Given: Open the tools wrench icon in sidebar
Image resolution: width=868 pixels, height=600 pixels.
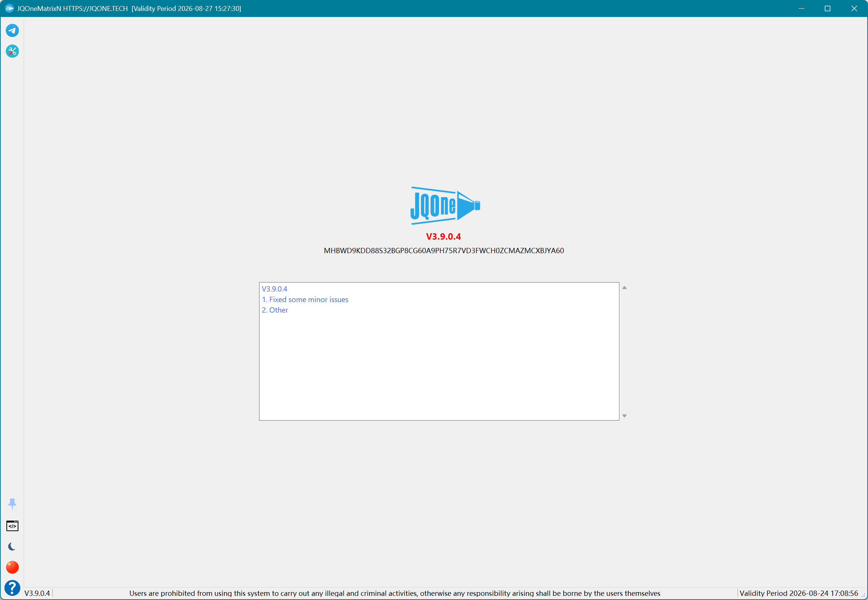Looking at the screenshot, I should [12, 51].
